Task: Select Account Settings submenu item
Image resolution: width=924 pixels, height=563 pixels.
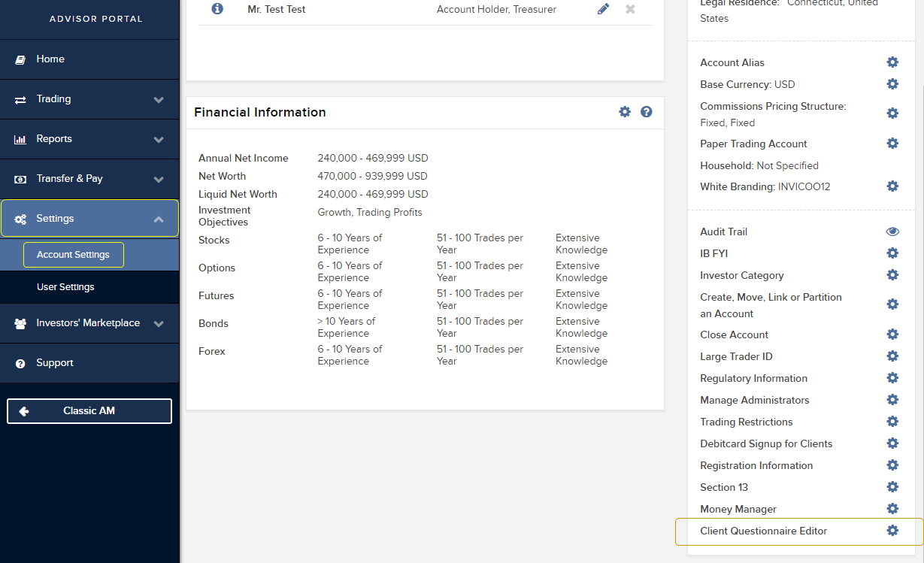Action: tap(74, 255)
